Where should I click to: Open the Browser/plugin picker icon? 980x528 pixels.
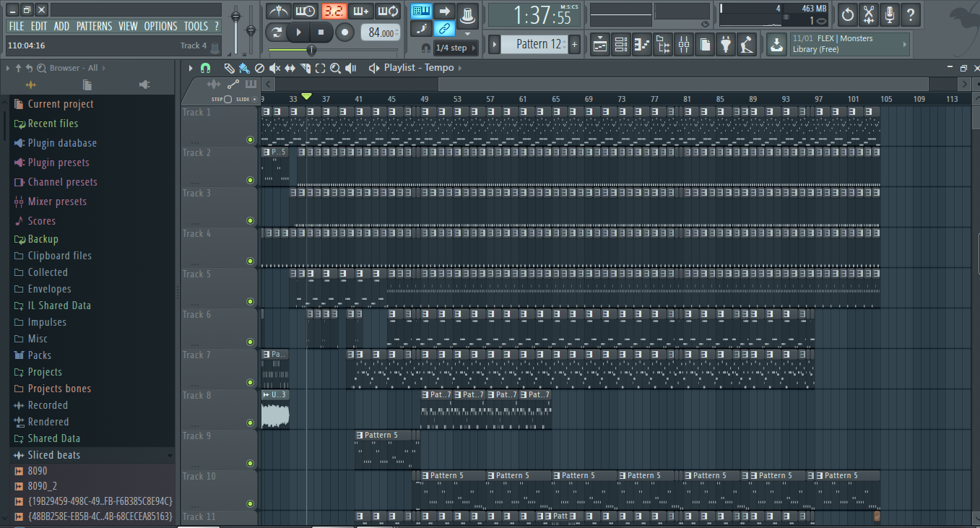click(662, 45)
